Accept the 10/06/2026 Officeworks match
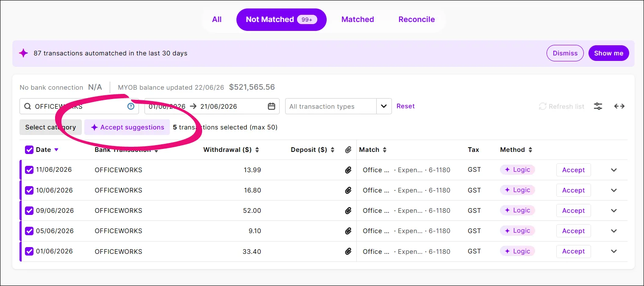Viewport: 644px width, 286px height. [573, 190]
